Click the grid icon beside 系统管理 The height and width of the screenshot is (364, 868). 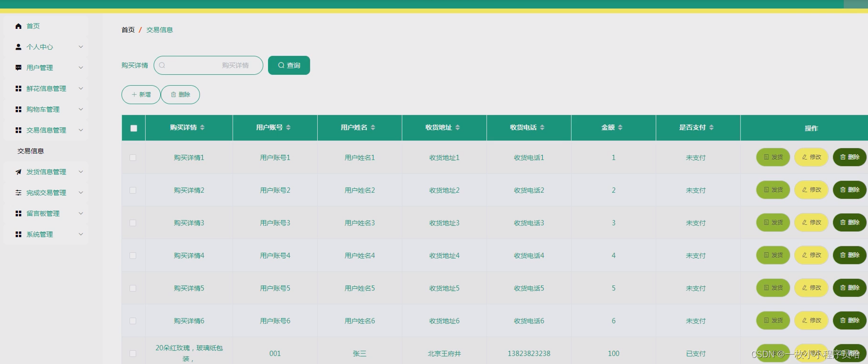click(18, 234)
